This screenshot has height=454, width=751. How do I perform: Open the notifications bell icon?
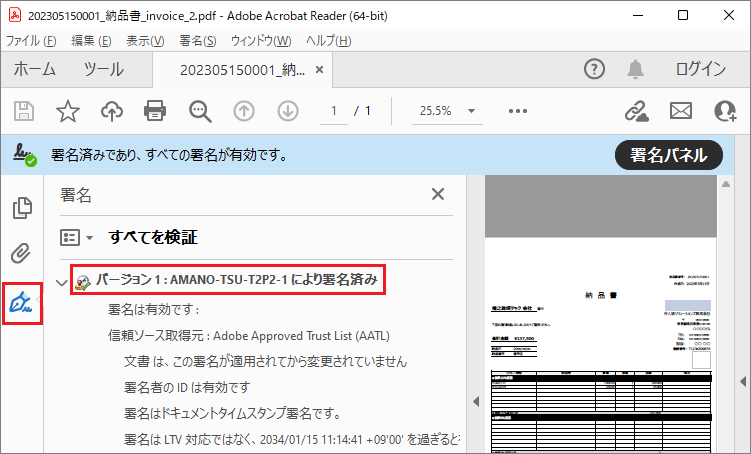(x=635, y=69)
